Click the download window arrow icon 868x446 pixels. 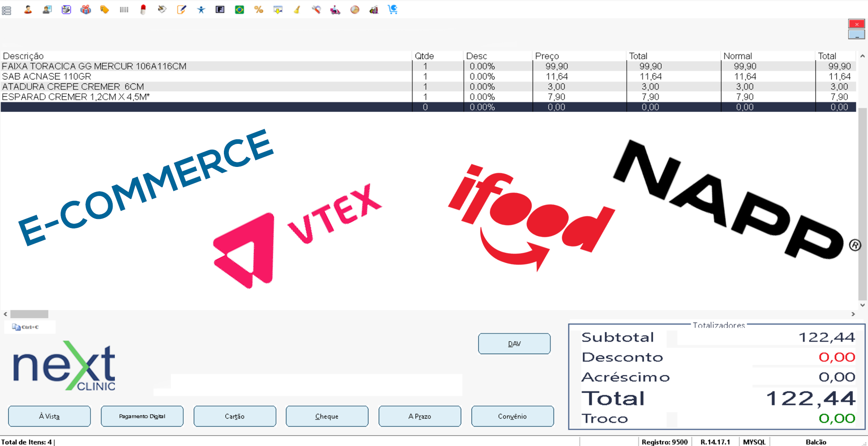[278, 9]
